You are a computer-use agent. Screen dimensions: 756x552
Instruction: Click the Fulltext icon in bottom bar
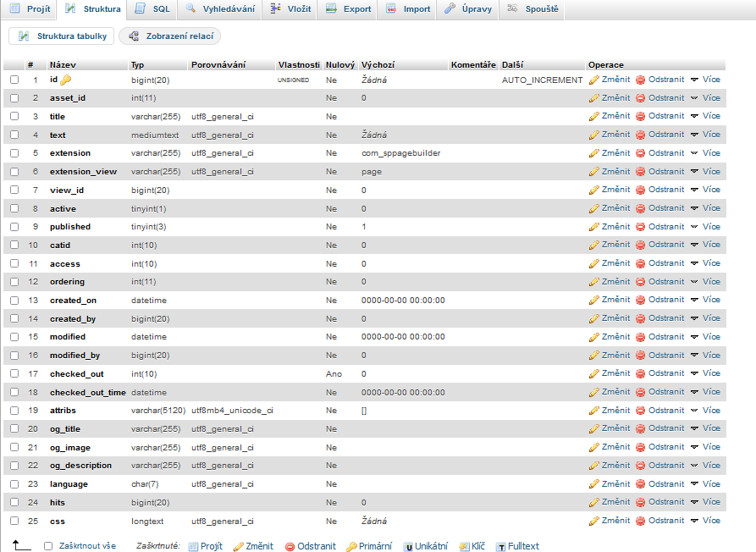click(500, 546)
